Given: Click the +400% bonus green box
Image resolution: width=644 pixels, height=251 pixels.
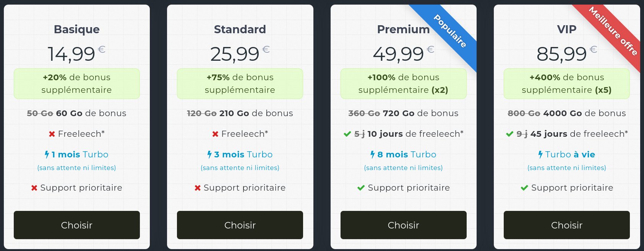Looking at the screenshot, I should pos(566,84).
